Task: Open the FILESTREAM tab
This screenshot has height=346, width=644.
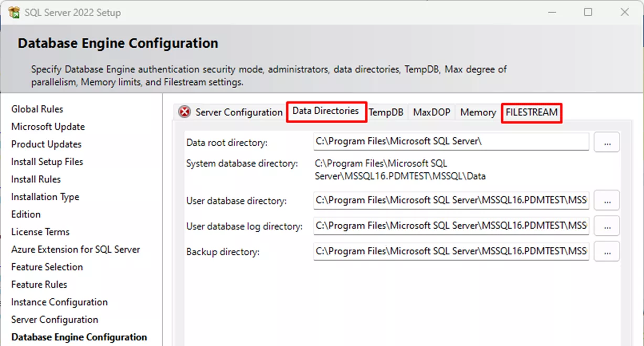Action: tap(532, 112)
